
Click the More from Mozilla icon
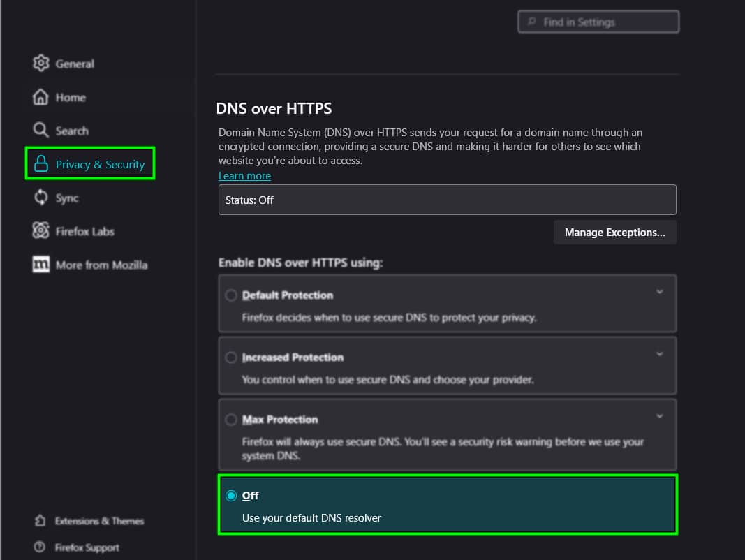tap(40, 265)
